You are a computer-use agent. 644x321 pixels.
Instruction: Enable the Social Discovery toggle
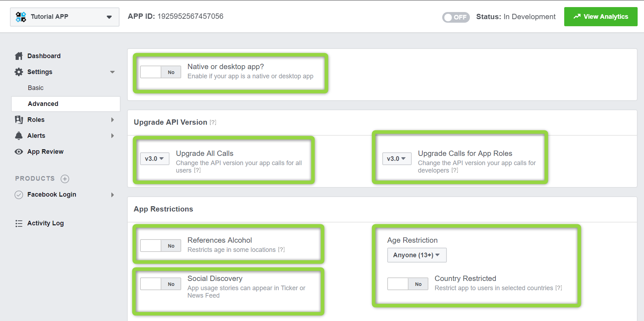(x=161, y=284)
